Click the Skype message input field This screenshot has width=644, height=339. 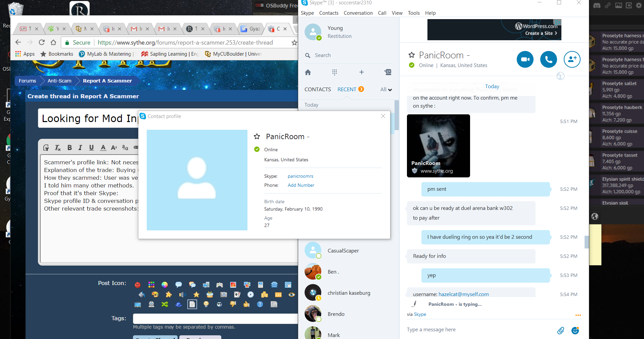(478, 330)
